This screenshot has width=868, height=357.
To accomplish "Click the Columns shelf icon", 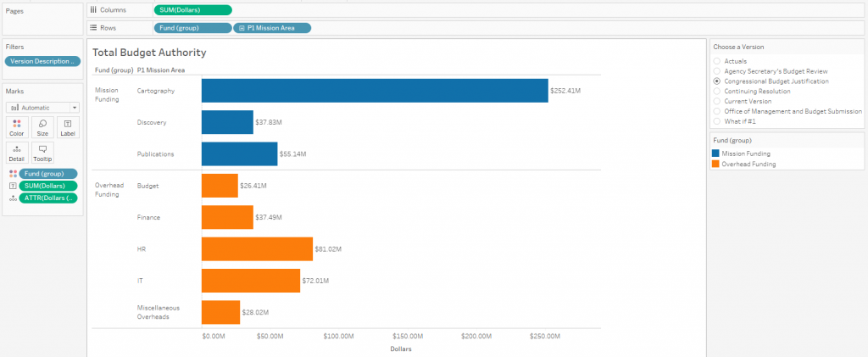I will [x=93, y=10].
